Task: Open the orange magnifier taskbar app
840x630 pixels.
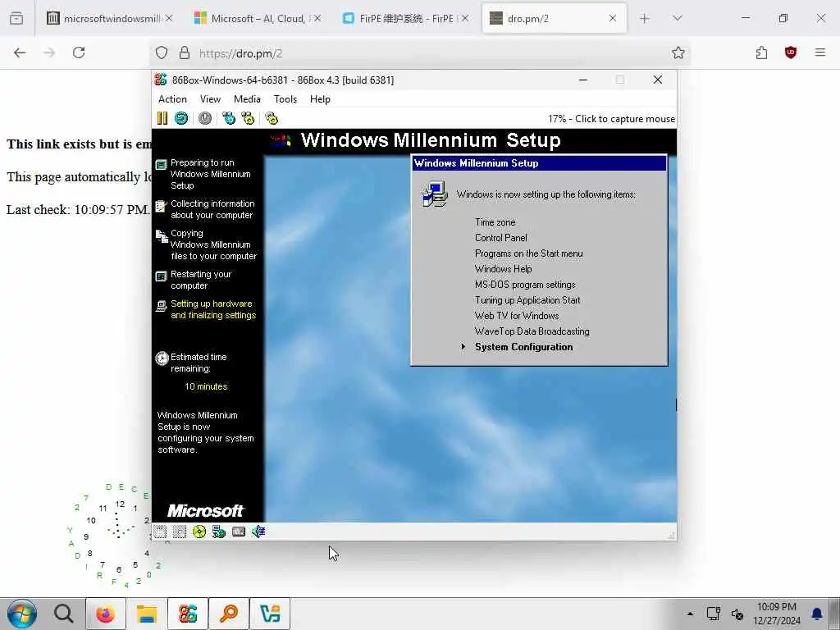Action: [229, 614]
